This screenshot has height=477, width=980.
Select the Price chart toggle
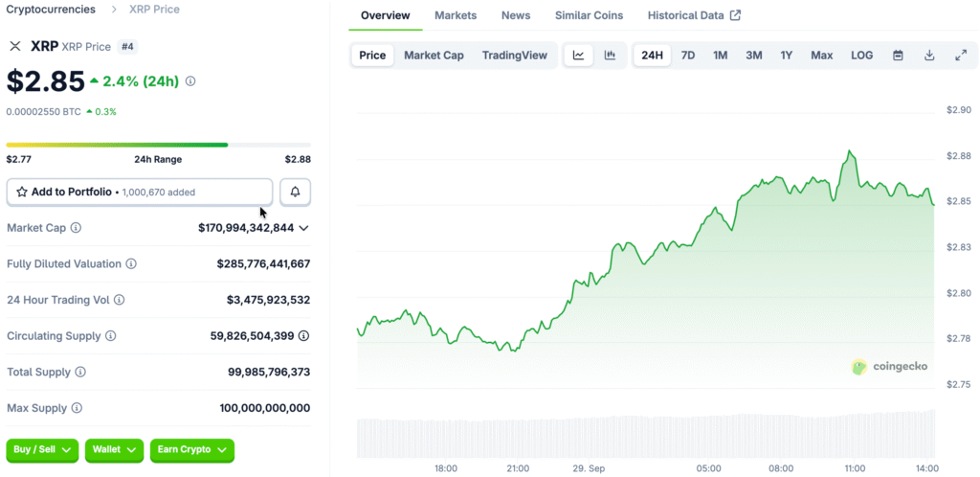(x=372, y=55)
